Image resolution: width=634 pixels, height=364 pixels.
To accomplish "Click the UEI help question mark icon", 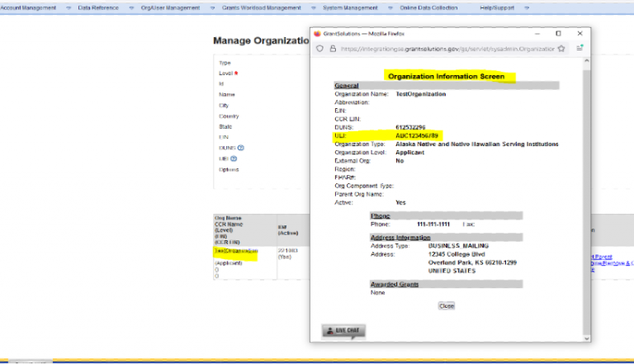I will coord(234,159).
